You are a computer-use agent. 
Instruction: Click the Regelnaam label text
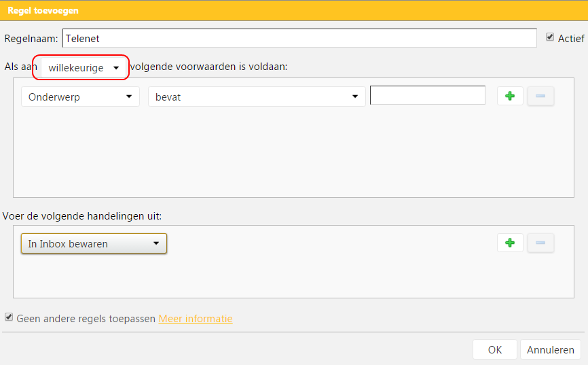(x=31, y=39)
